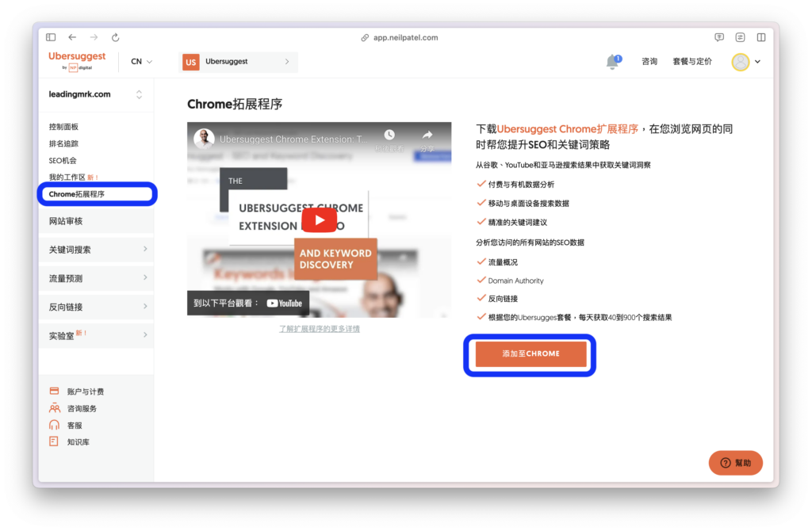812x531 pixels.
Task: Open the split view icon in browser toolbar
Action: [x=761, y=37]
